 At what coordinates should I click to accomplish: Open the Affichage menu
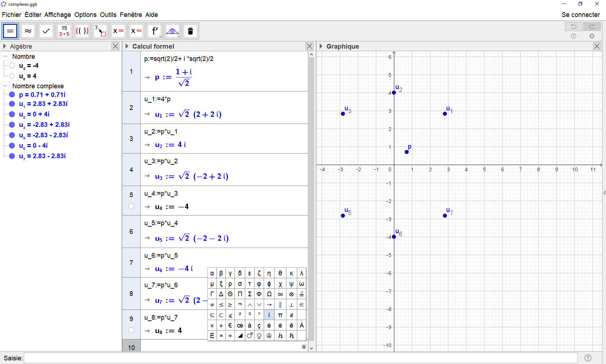click(x=57, y=15)
